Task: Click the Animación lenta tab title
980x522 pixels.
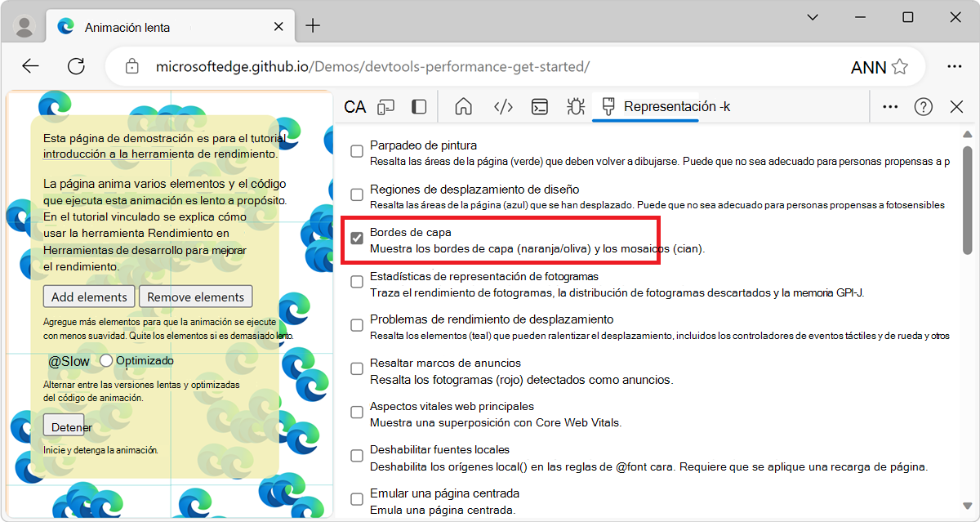Action: point(127,27)
